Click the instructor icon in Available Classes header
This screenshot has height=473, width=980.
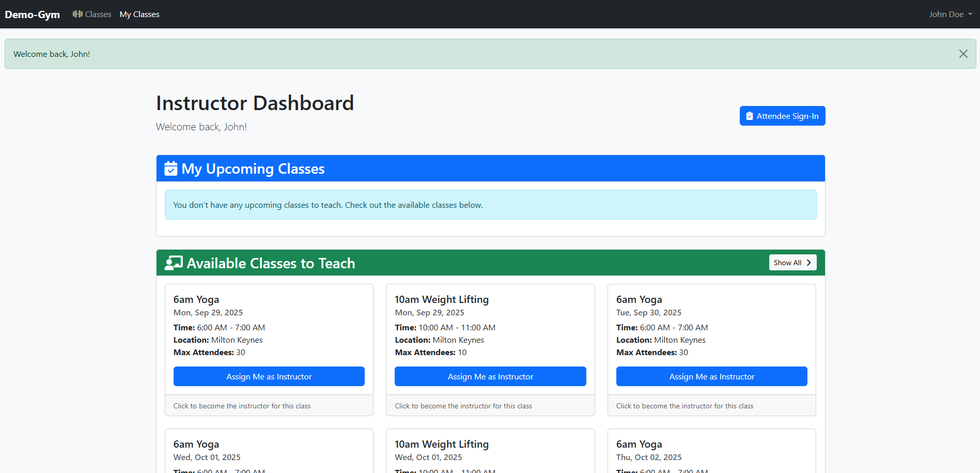pos(174,263)
